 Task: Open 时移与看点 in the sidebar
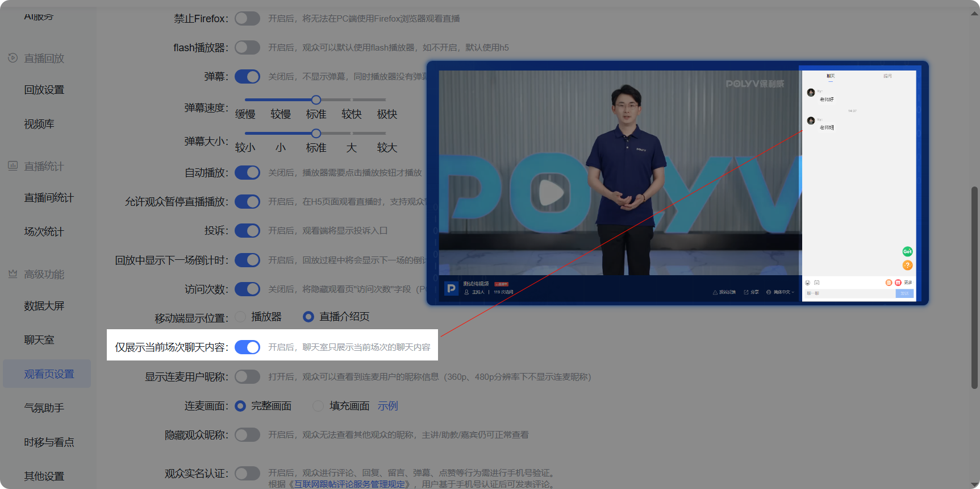point(49,442)
